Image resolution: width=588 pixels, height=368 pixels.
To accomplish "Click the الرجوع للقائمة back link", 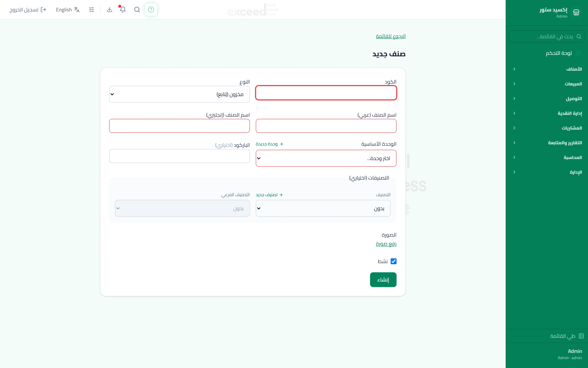I will pyautogui.click(x=391, y=36).
